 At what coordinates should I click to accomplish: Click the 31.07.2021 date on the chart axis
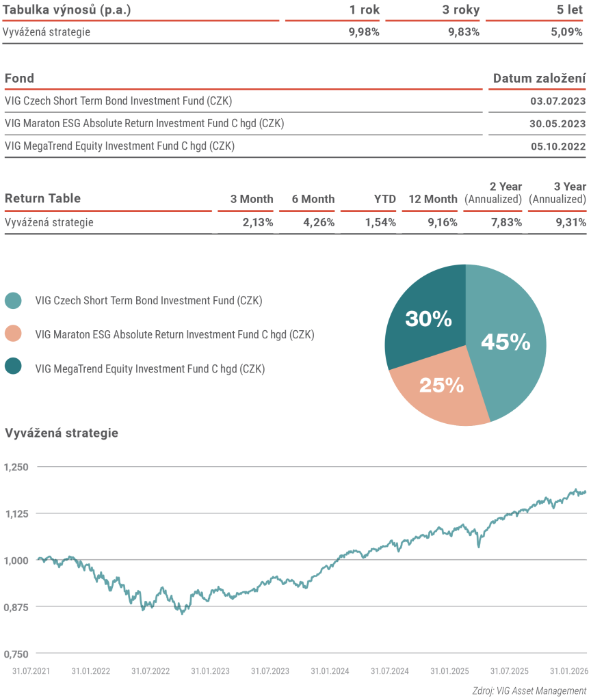[32, 671]
